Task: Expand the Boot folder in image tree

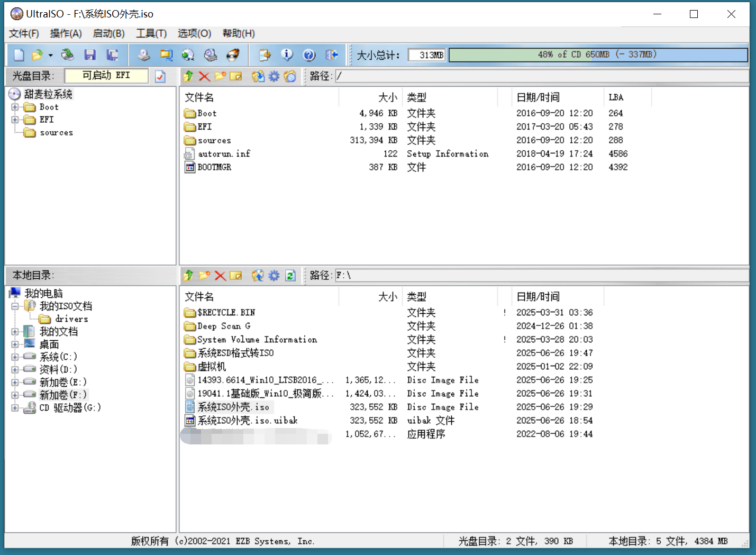Action: [15, 107]
